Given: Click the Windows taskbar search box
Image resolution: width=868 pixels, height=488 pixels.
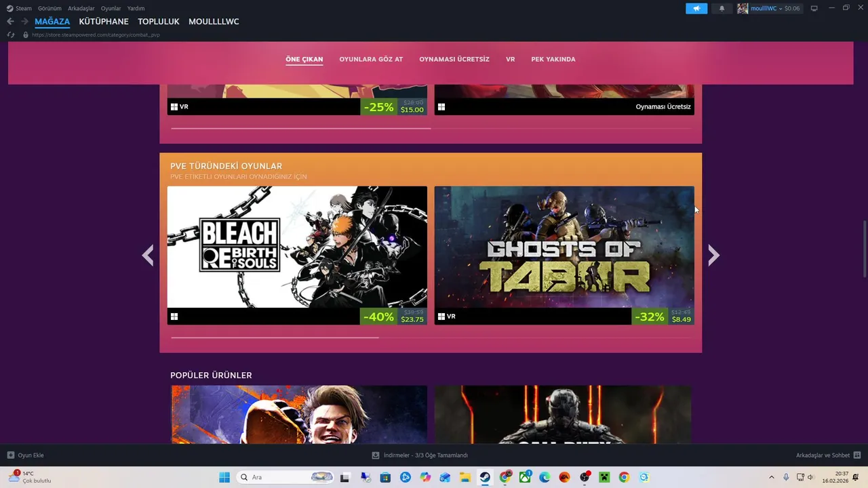Looking at the screenshot, I should 285,477.
